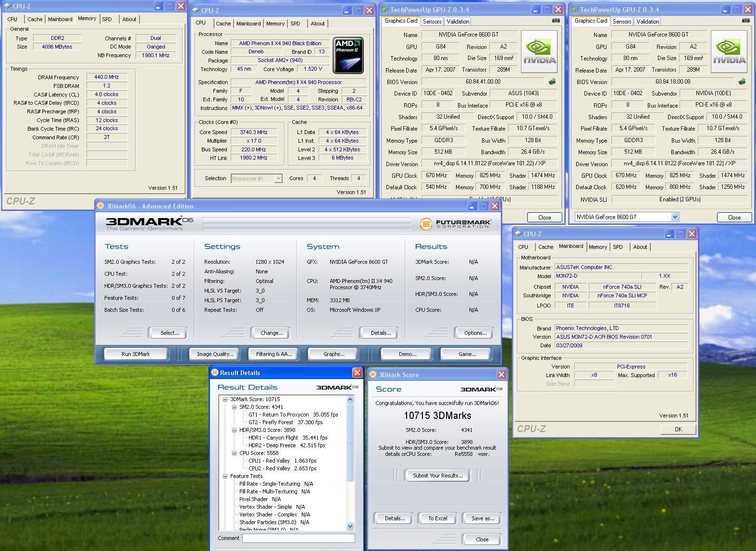Collapse the HDR/SM3.0 Score tree node
The image size is (756, 551).
coord(235,430)
